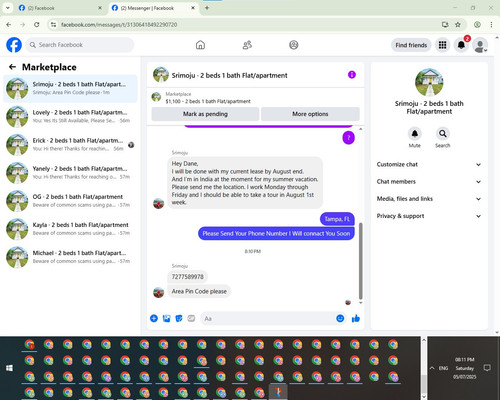
Task: Click message with phone number 7277589978
Action: coord(187,277)
